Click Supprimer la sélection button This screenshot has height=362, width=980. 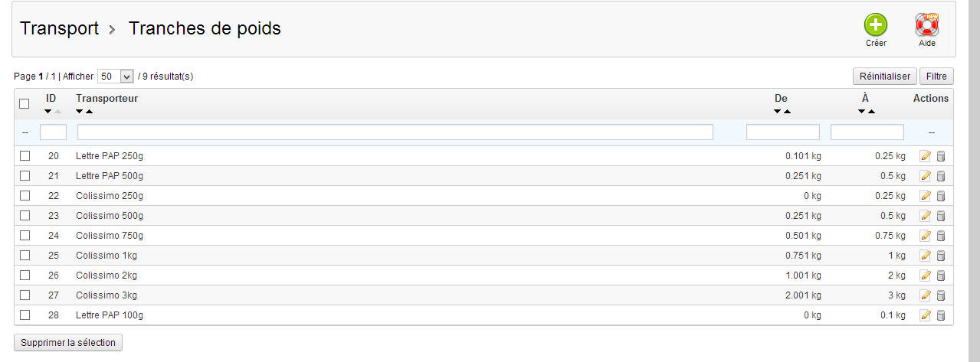point(68,342)
